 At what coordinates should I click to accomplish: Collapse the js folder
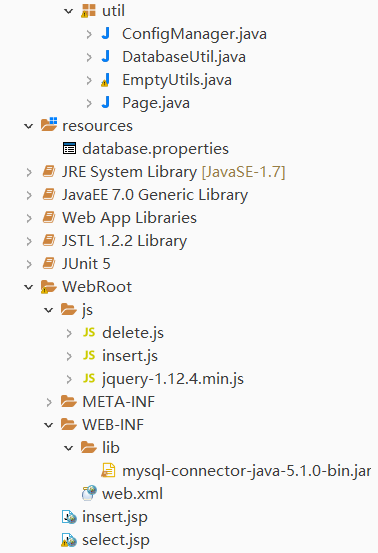(49, 310)
